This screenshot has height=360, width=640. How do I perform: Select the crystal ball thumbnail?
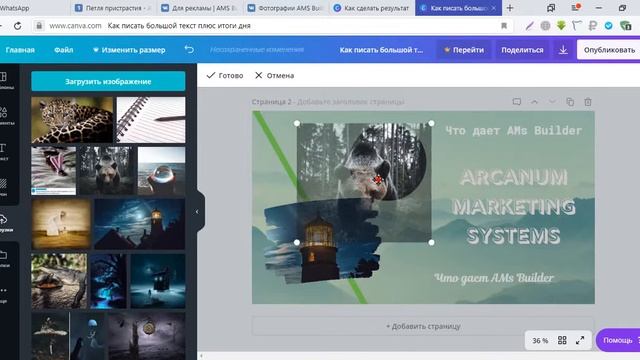click(162, 171)
